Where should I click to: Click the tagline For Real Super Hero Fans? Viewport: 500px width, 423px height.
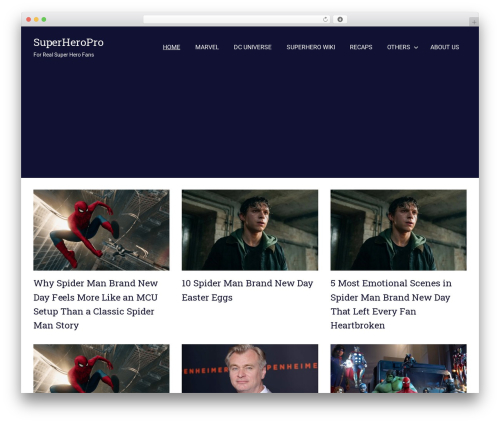click(x=64, y=55)
